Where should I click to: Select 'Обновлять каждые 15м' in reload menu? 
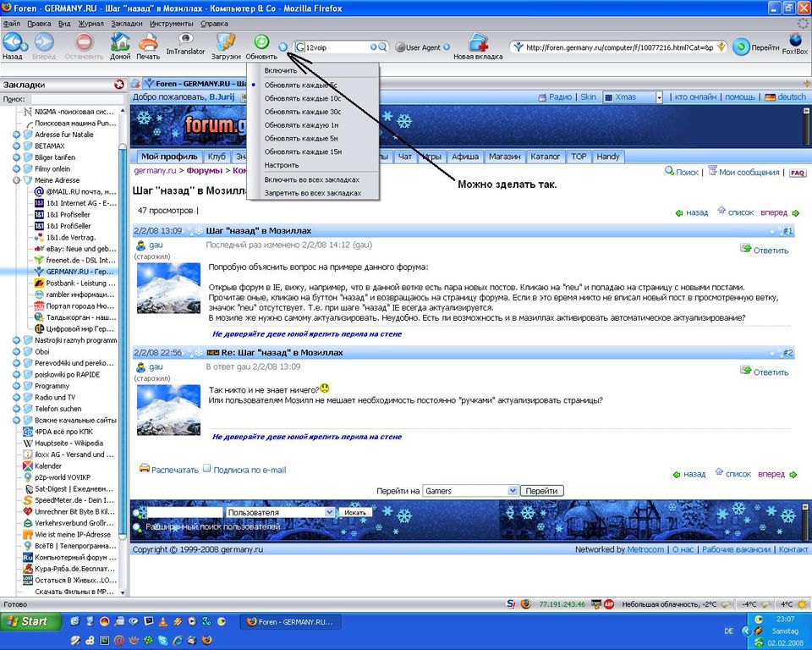(312, 151)
